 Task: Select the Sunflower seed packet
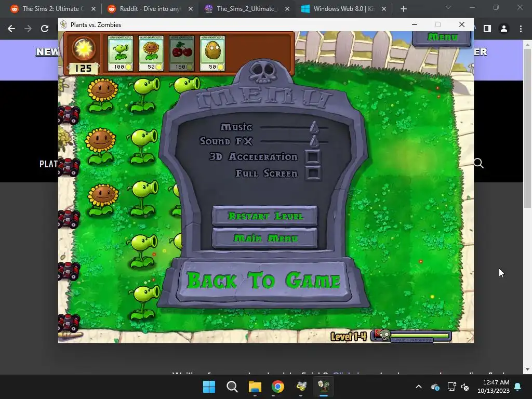[151, 53]
